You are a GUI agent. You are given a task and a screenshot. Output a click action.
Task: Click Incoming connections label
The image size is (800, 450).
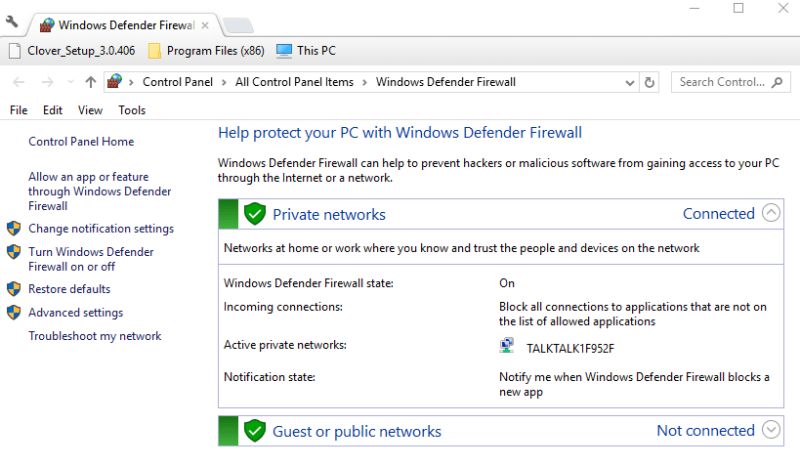point(283,307)
